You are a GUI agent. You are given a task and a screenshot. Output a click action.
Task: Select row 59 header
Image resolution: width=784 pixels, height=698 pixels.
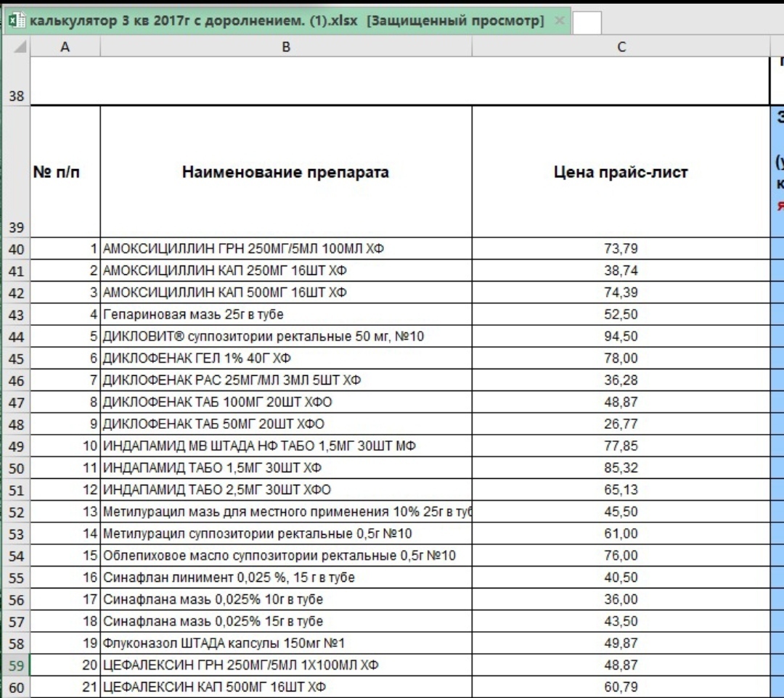click(17, 665)
